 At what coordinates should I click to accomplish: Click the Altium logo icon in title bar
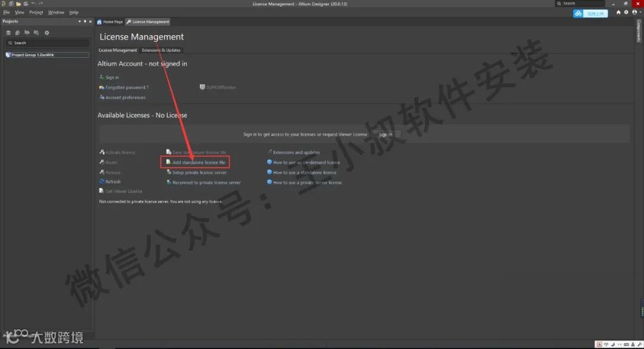pyautogui.click(x=4, y=4)
